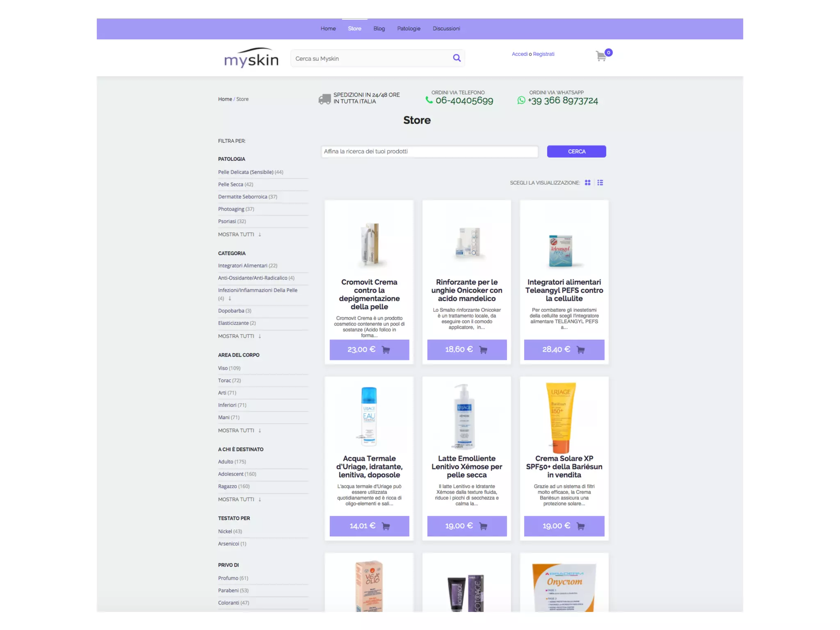Open the shopping cart icon
This screenshot has height=630, width=840.
pos(601,56)
